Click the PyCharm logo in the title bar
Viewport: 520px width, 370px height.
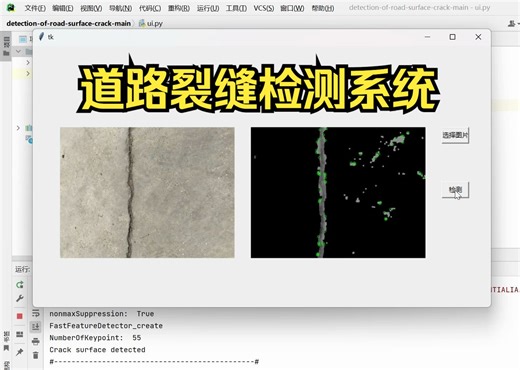(11, 8)
